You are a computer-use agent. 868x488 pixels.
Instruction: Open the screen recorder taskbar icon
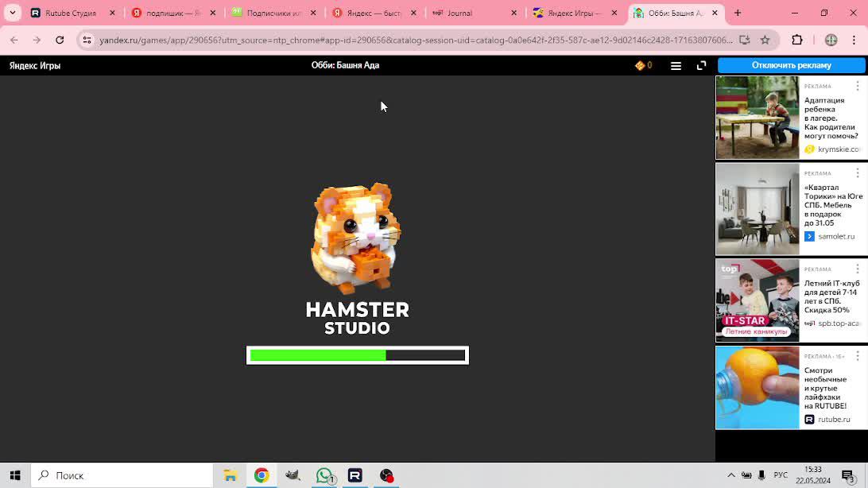click(x=386, y=475)
